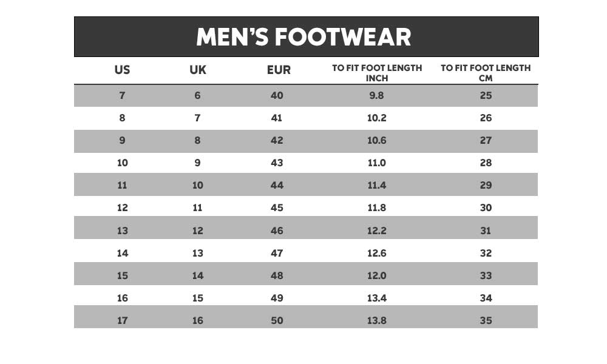
Task: Click the 9.8 inch foot length value
Action: (x=376, y=95)
